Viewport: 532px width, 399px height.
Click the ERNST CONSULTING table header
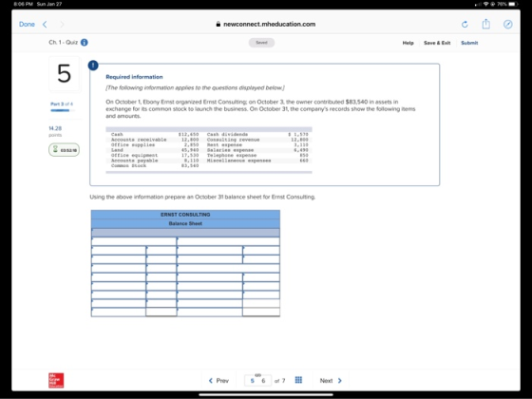(185, 215)
